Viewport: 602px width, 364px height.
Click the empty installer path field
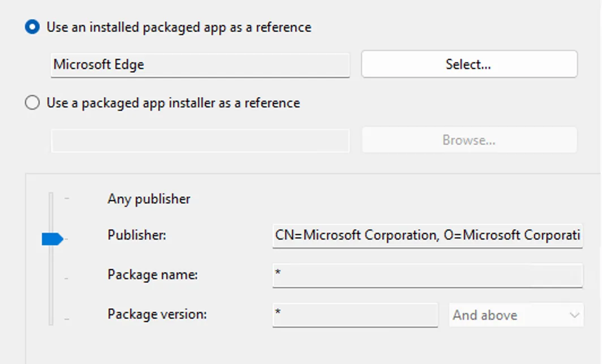(200, 141)
